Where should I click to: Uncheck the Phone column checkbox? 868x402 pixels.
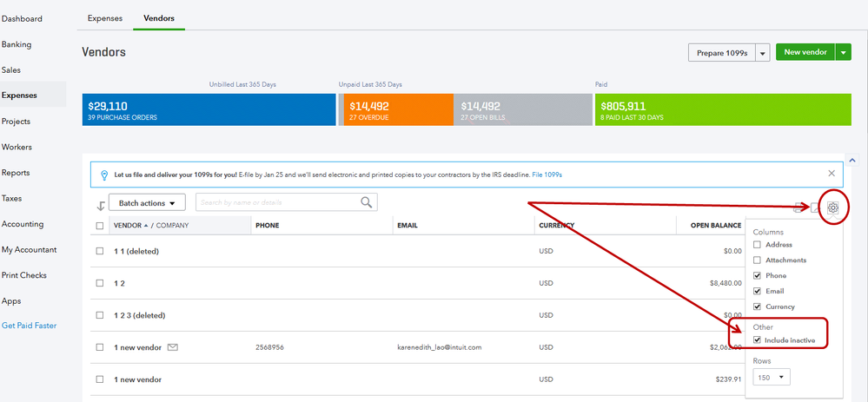[x=758, y=275]
